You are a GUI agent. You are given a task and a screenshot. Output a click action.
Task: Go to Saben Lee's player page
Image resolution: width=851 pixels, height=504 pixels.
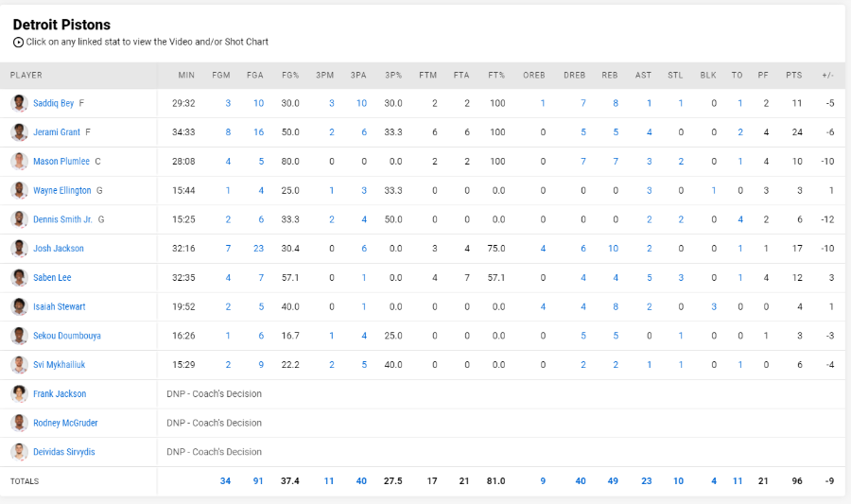(x=52, y=278)
